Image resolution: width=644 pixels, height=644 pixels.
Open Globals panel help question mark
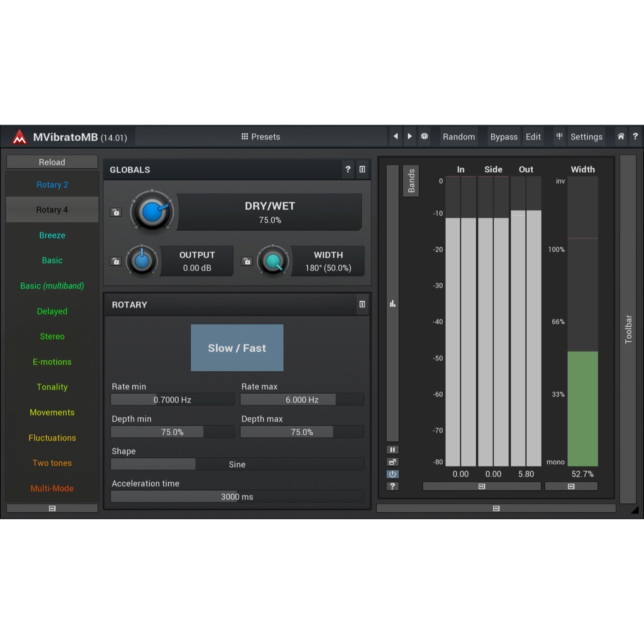click(348, 169)
